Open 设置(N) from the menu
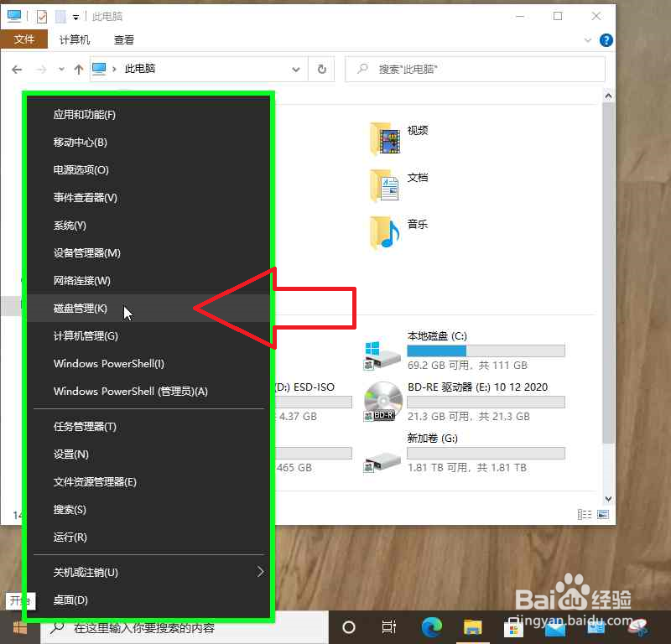This screenshot has width=671, height=644. pyautogui.click(x=148, y=454)
